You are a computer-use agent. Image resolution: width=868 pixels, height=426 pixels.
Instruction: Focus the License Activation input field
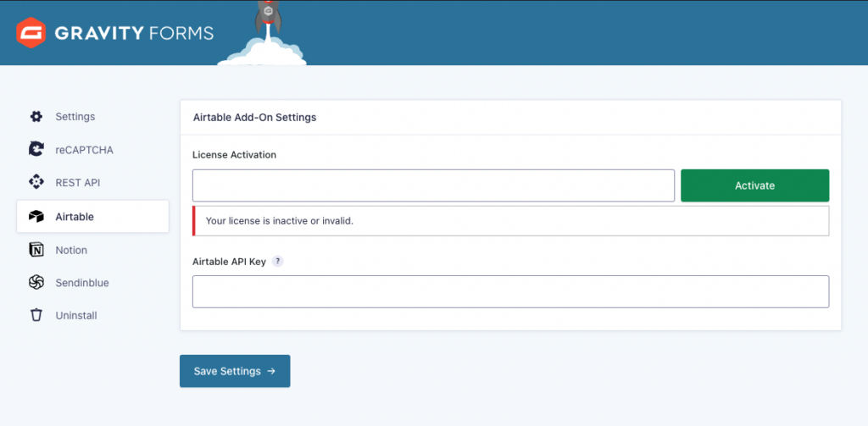[x=433, y=185]
